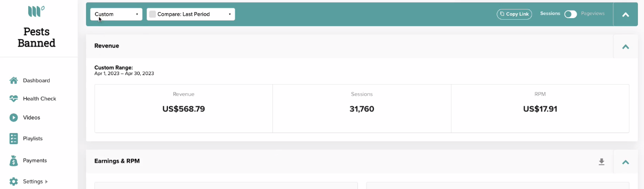The width and height of the screenshot is (644, 189).
Task: Open Health Check heart icon
Action: 14,99
